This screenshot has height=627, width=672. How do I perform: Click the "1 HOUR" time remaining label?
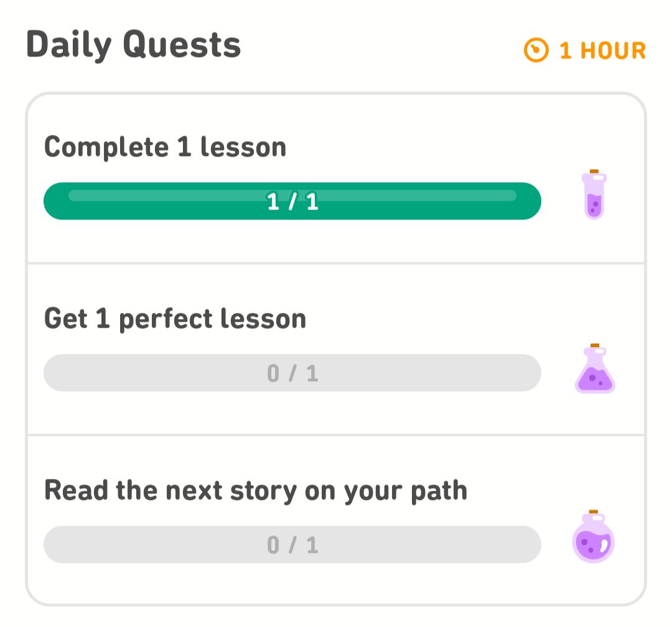602,50
